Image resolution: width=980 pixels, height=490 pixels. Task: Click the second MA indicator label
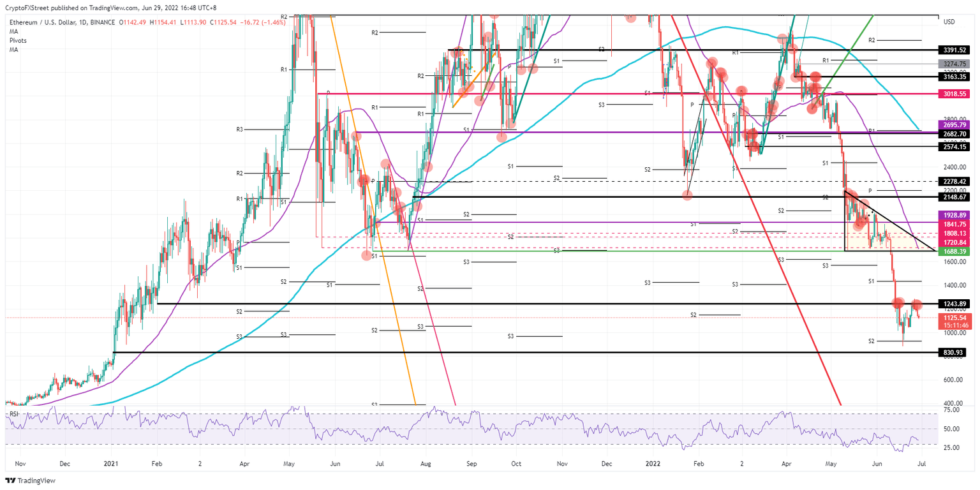(x=13, y=50)
